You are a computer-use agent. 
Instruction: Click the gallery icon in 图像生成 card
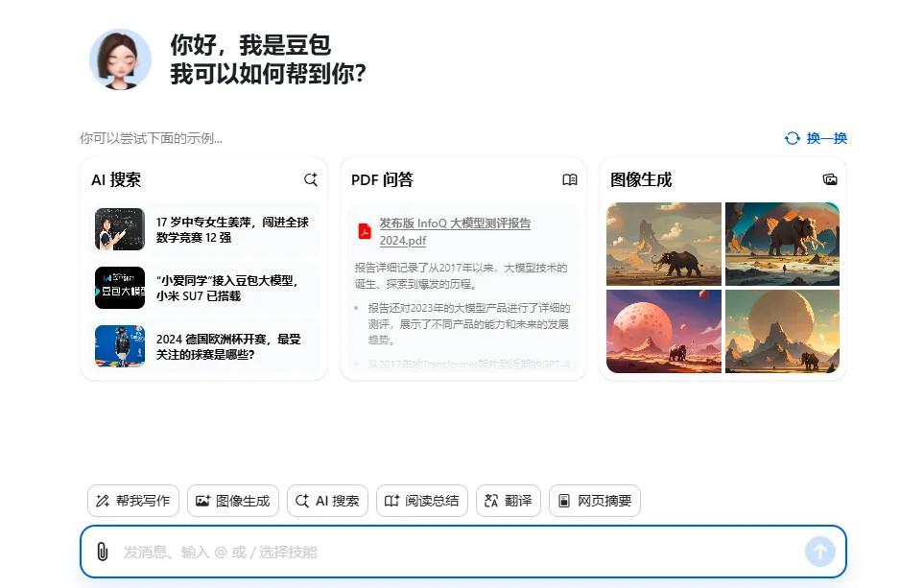[x=829, y=179]
